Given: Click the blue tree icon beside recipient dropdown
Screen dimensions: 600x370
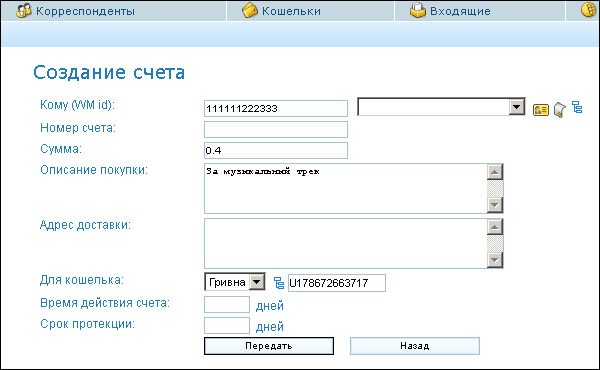Looking at the screenshot, I should coord(577,108).
